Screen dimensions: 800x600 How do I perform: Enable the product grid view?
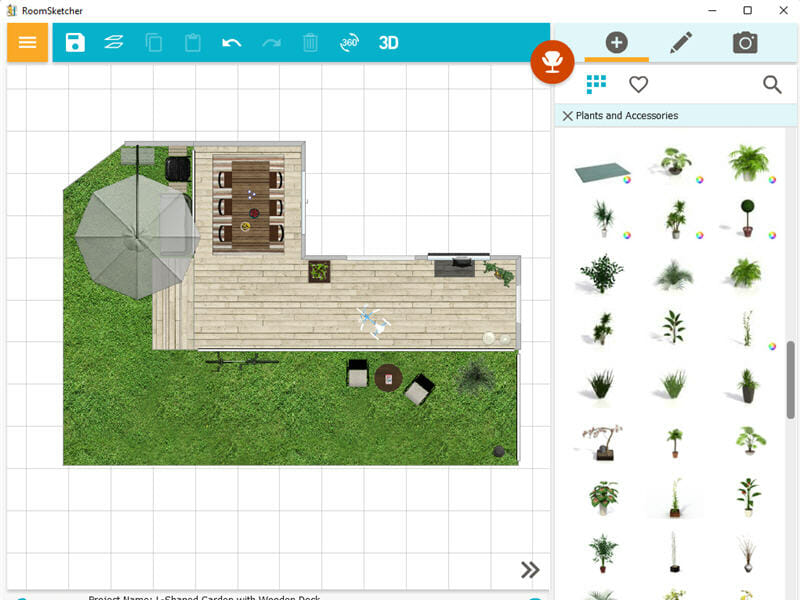pos(597,85)
